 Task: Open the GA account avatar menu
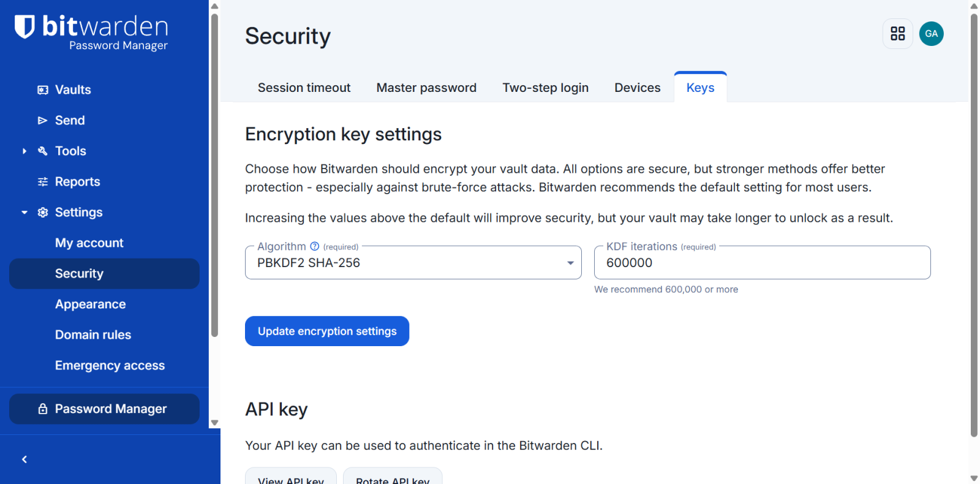click(931, 34)
